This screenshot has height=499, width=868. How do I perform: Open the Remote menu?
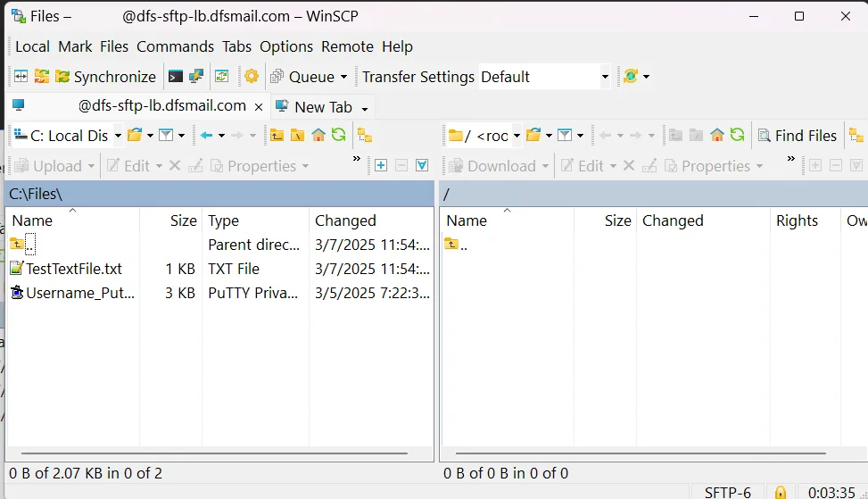(x=347, y=46)
